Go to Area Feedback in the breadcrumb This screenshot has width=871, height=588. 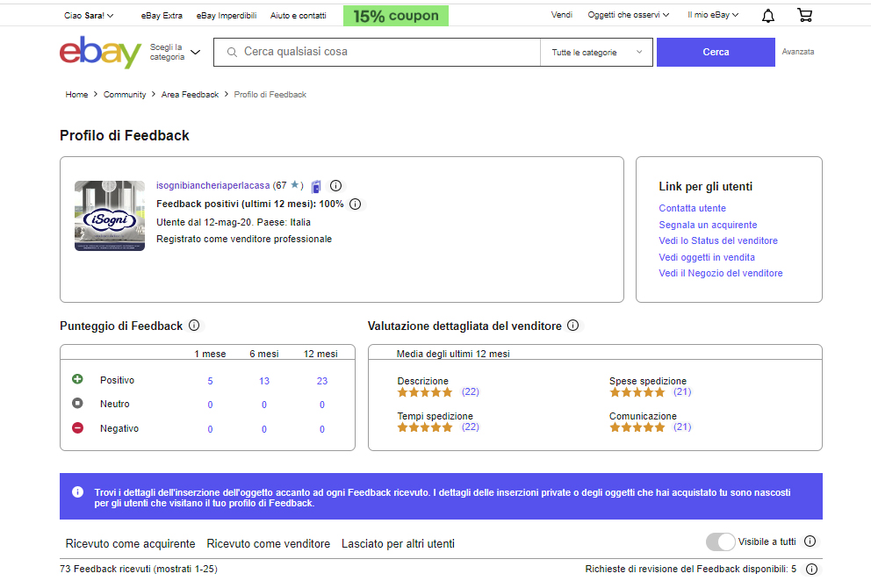[x=190, y=95]
